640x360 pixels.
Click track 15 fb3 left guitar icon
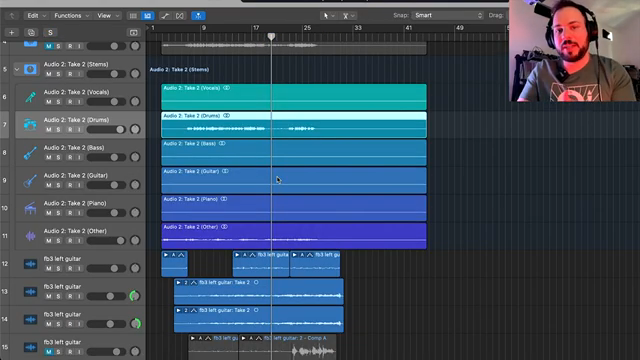tap(30, 347)
